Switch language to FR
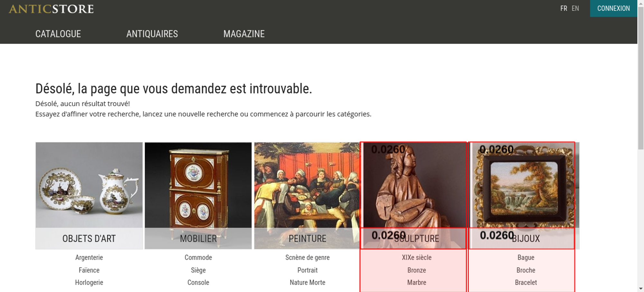644x292 pixels. click(x=563, y=8)
